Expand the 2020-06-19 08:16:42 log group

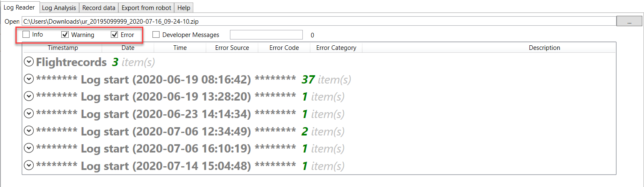click(29, 79)
